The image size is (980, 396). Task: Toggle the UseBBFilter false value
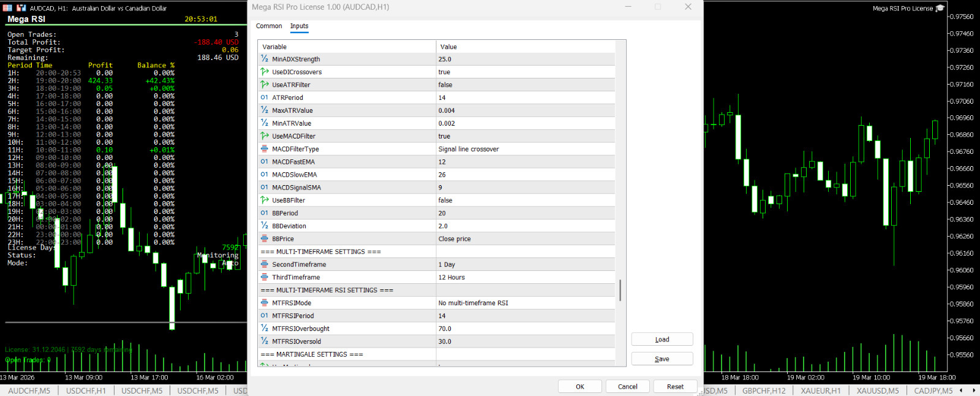click(x=525, y=200)
